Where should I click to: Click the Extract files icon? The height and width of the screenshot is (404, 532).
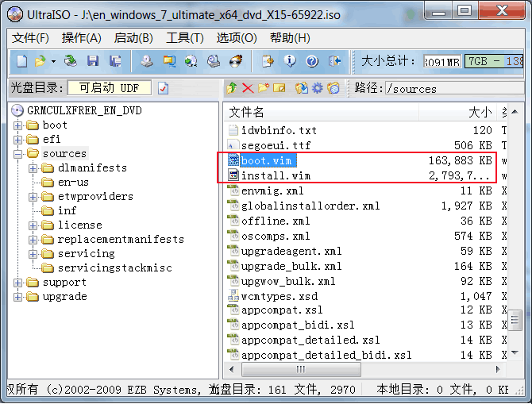pyautogui.click(x=301, y=88)
